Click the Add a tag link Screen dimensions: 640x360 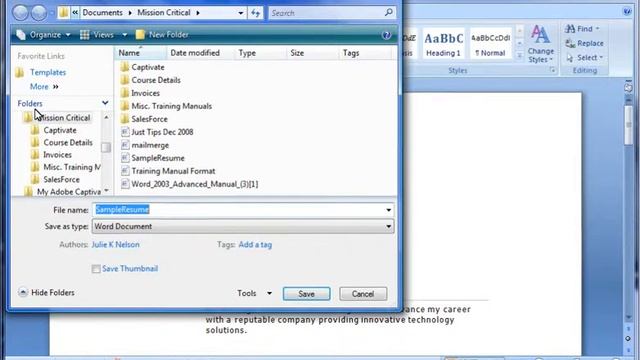pyautogui.click(x=255, y=244)
